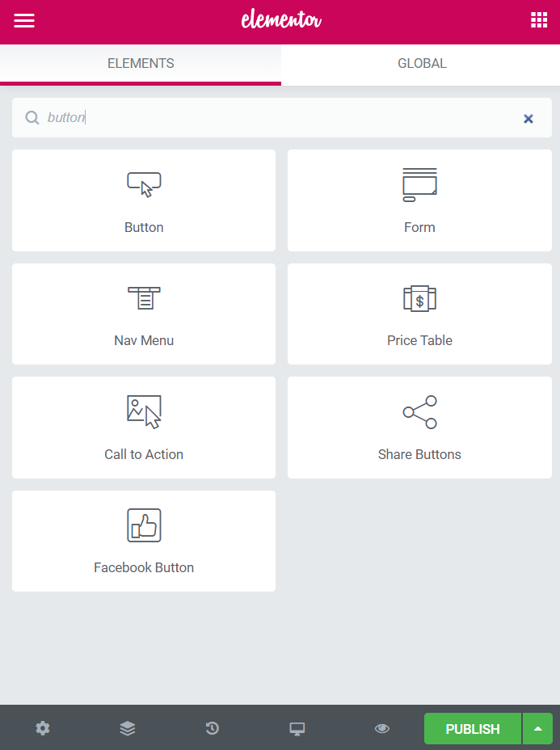Image resolution: width=560 pixels, height=750 pixels.
Task: Expand save options arrow next to Publish
Action: click(537, 728)
